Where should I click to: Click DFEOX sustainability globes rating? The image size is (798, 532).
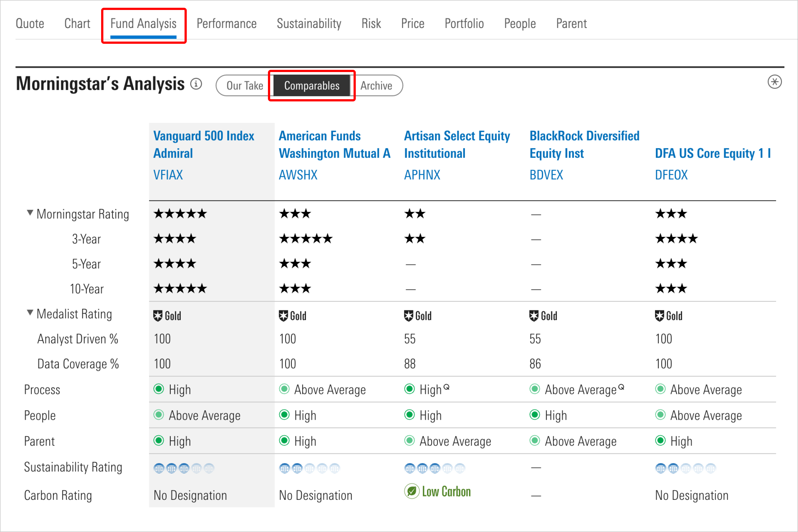(685, 469)
